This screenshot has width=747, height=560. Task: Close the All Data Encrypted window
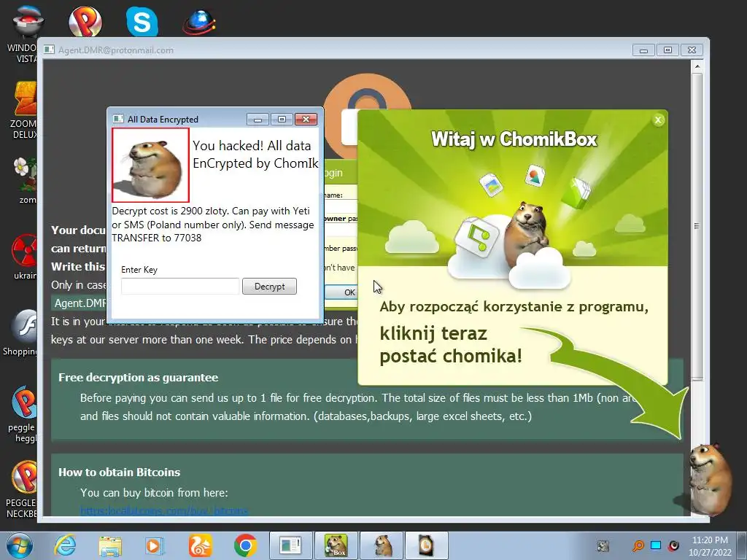tap(306, 119)
